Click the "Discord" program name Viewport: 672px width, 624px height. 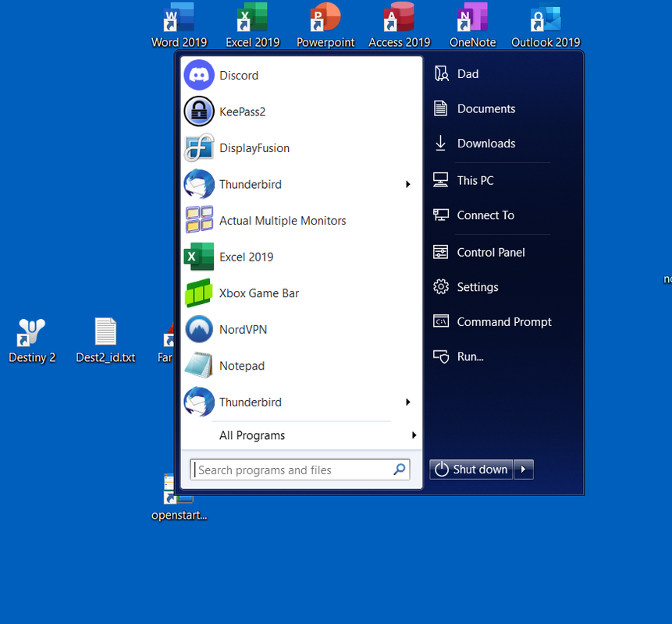(x=239, y=76)
